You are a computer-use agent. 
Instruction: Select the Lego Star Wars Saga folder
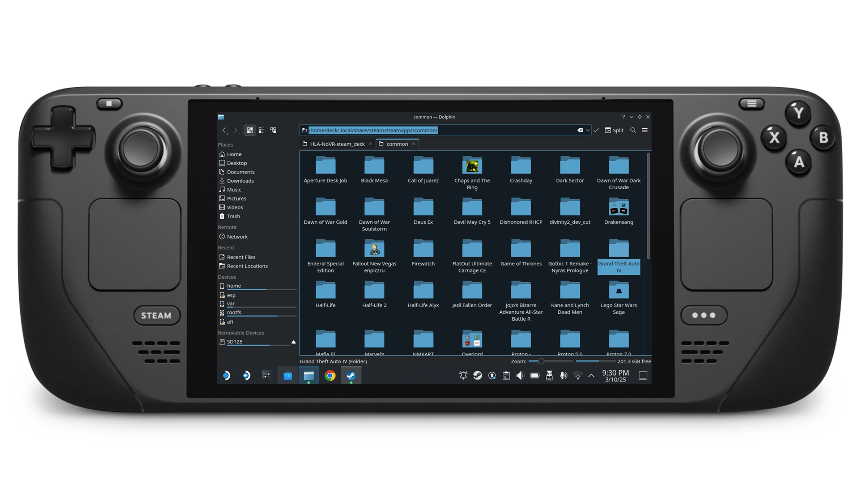tap(619, 298)
